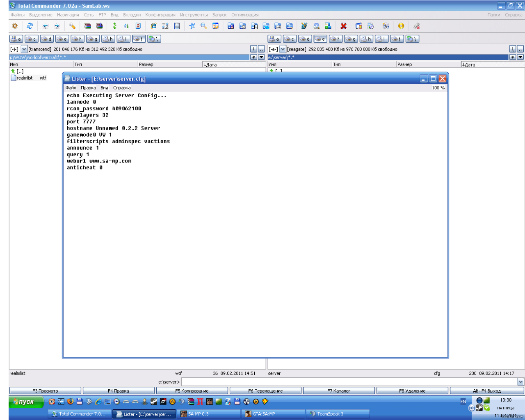Screen dimensions: 525x420
Task: Open the Инструменты menu
Action: 194,15
